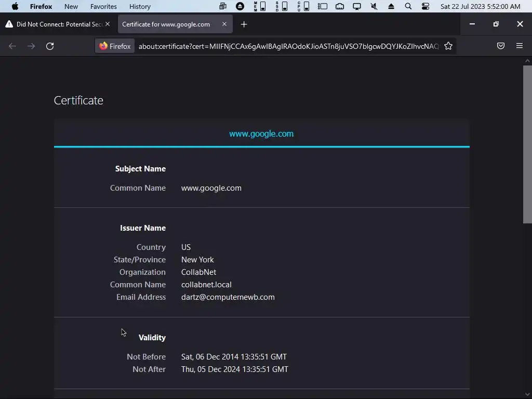
Task: Click the email dartz@computernewb.com
Action: pos(228,297)
